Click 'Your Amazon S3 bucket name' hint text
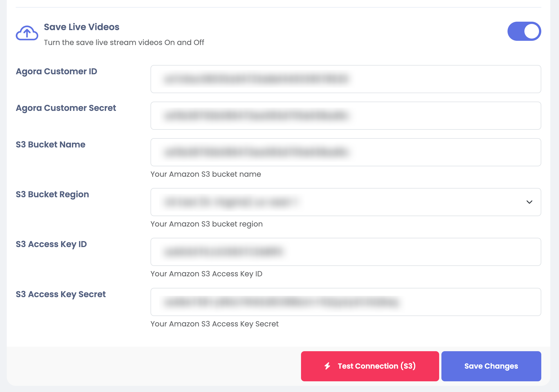 [x=206, y=174]
